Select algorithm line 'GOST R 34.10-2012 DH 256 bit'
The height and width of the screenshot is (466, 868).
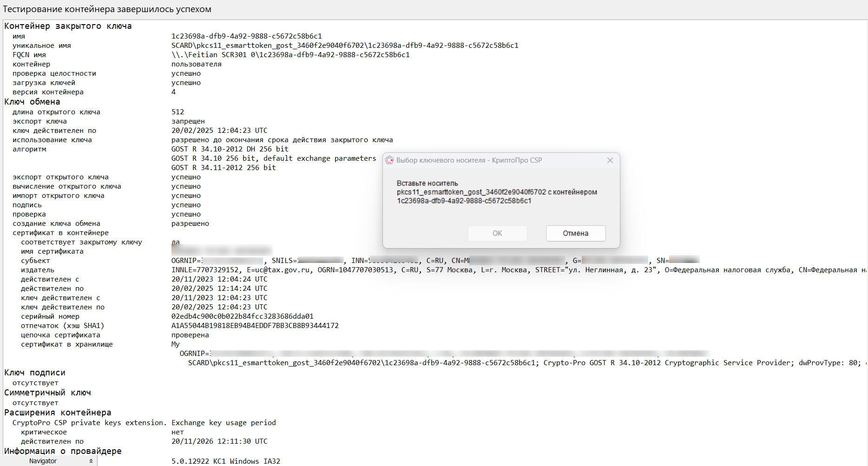click(x=230, y=149)
